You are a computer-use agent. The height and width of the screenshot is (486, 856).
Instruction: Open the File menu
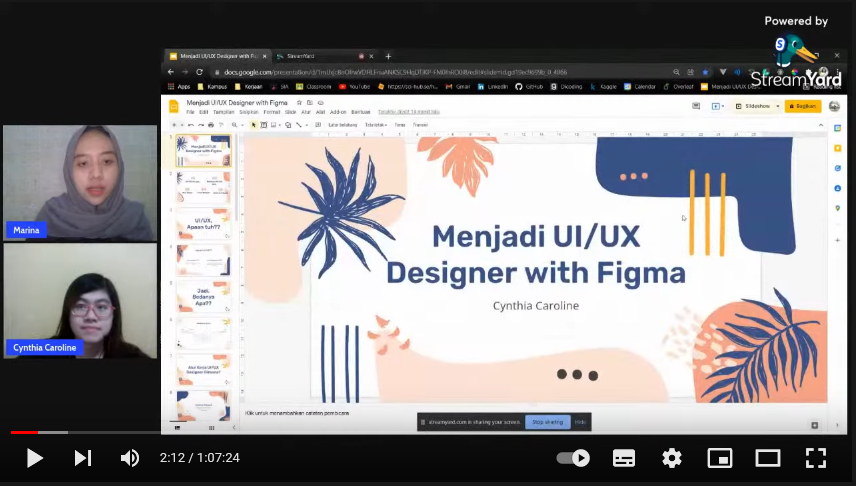click(190, 112)
